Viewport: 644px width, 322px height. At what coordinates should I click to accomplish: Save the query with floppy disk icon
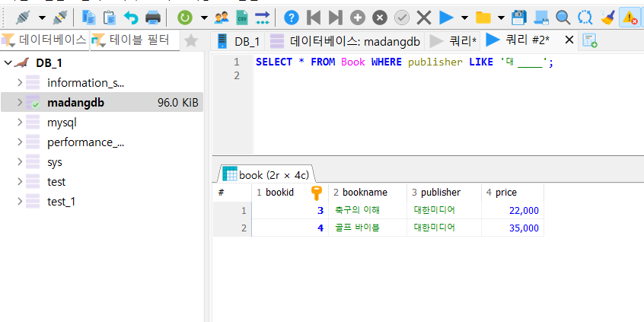(519, 18)
